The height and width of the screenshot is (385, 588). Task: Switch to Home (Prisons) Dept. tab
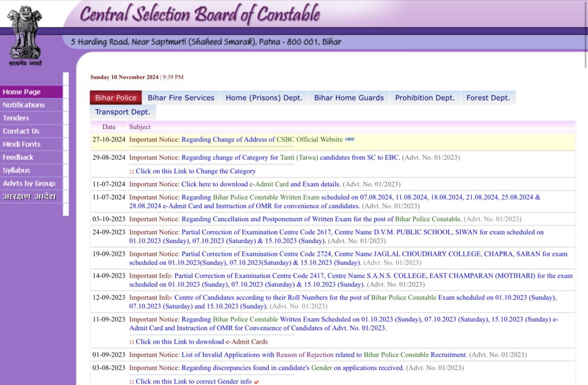coord(264,98)
